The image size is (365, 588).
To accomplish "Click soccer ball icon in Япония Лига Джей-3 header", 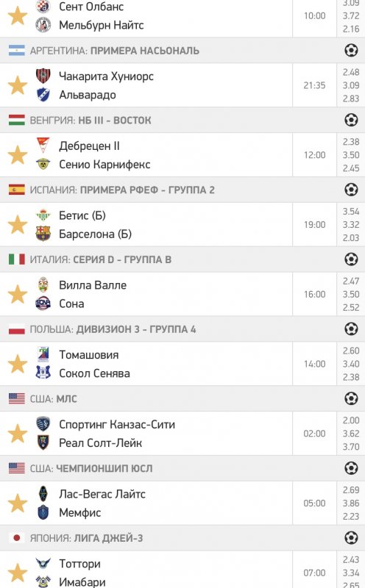I will 351,538.
